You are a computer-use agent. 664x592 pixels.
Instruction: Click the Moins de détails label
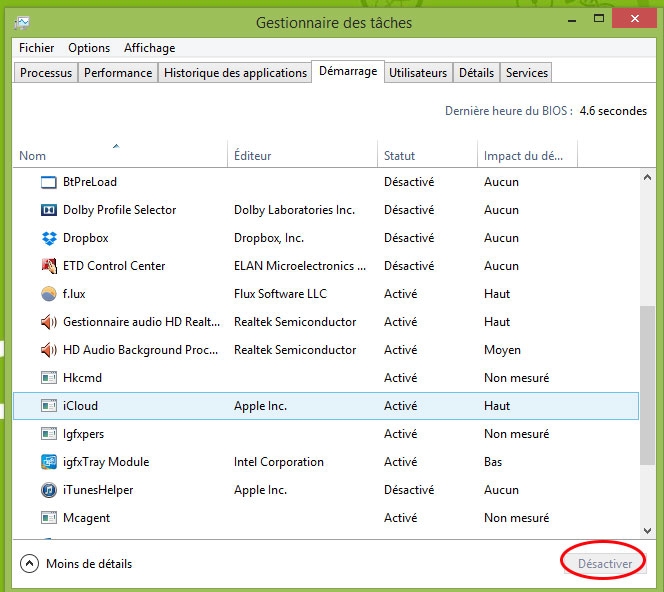point(89,564)
